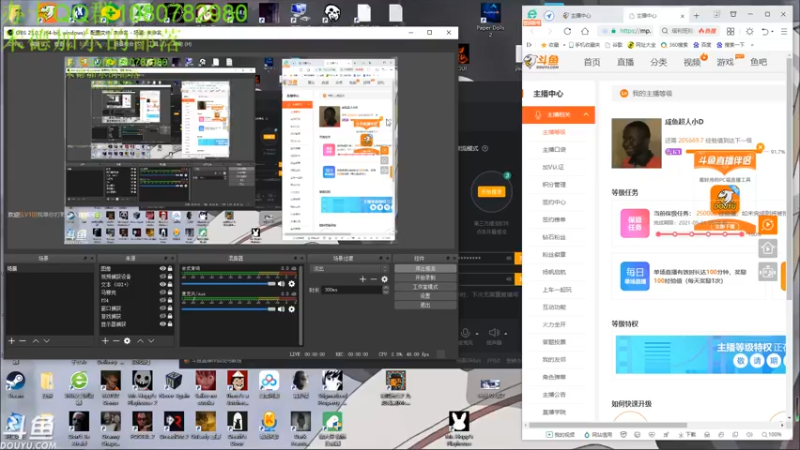This screenshot has height=450, width=800.
Task: Hide the 图像 source with eye icon
Action: (x=163, y=268)
